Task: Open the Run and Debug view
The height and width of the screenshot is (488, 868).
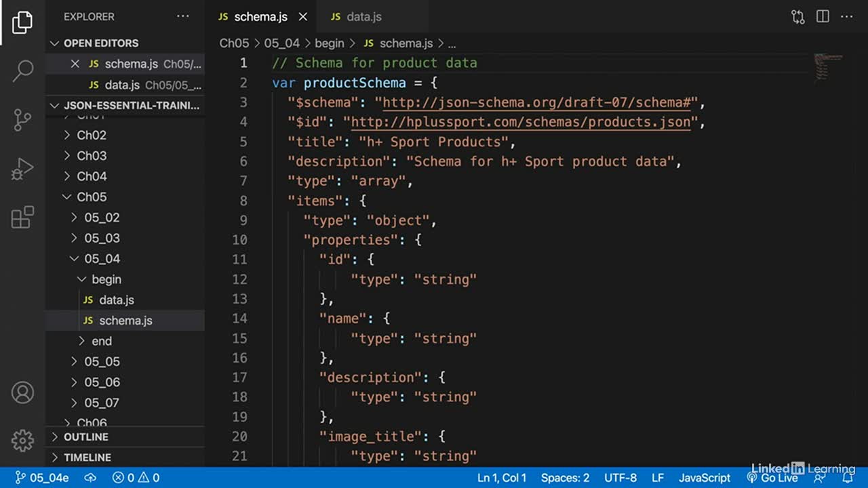Action: pyautogui.click(x=22, y=169)
